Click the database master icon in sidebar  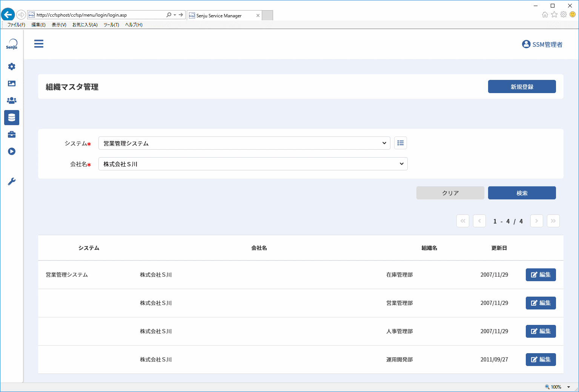coord(12,118)
